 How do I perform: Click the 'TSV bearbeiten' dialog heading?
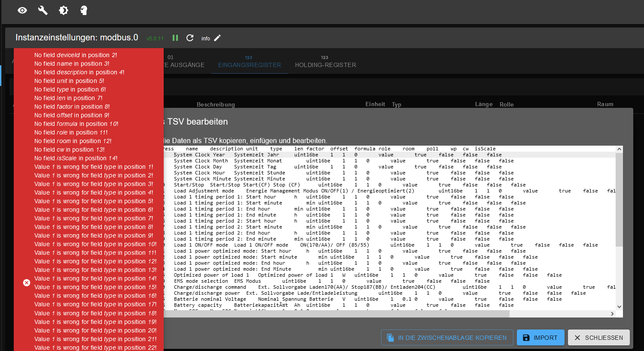(x=198, y=122)
